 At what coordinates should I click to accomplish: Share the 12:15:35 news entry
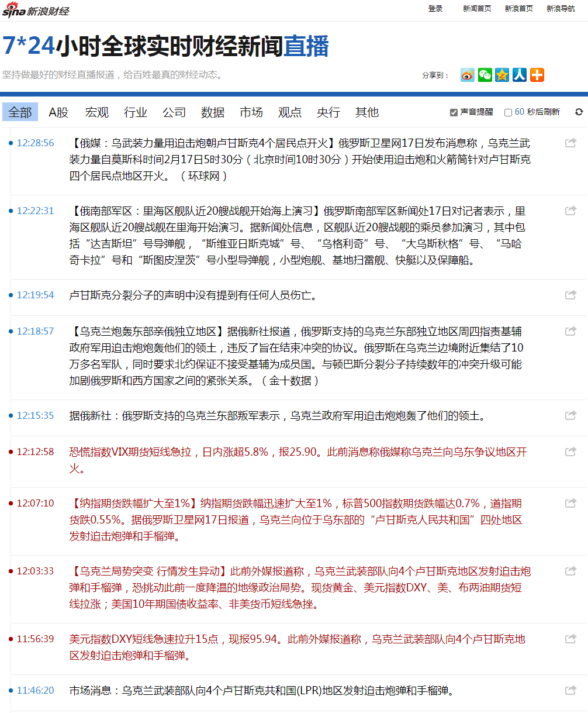[571, 415]
